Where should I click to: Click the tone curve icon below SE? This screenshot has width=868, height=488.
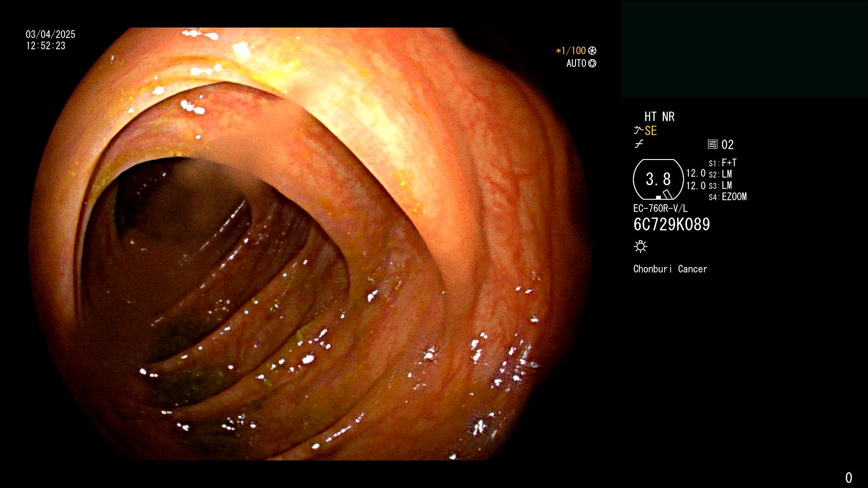639,144
